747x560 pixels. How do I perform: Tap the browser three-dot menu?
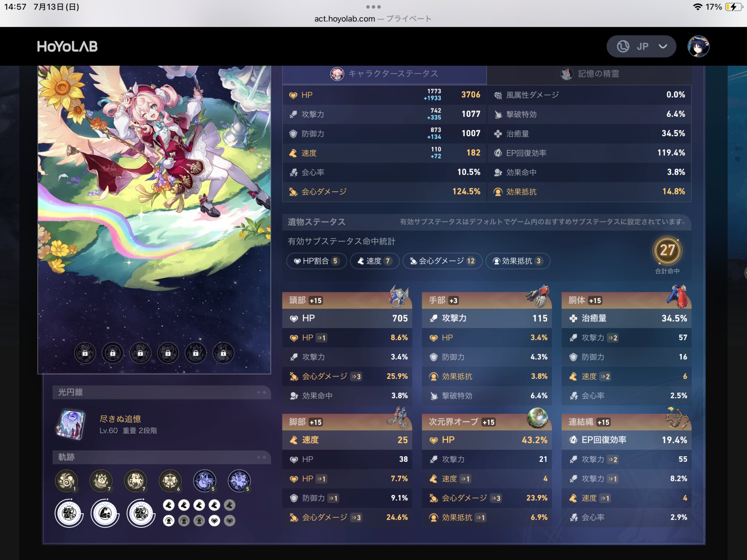point(373,7)
